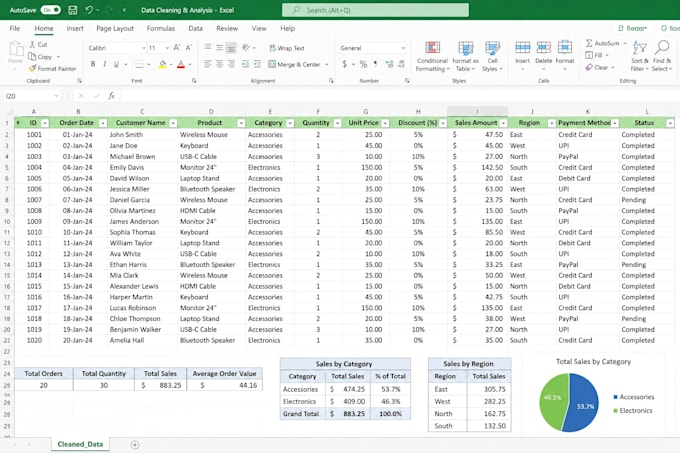Screen dimensions: 680x453
Task: Open Font group dialog launcher
Action: 194,81
